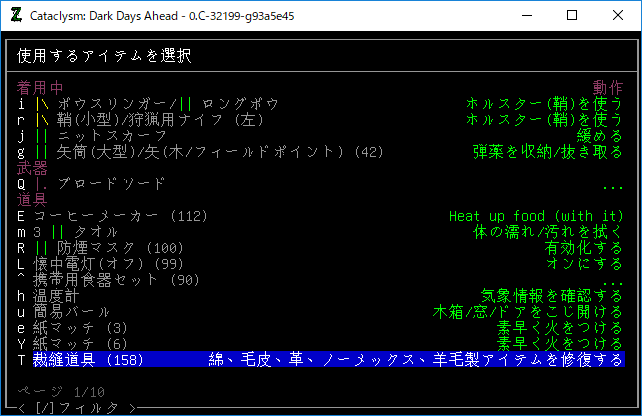Select the ボウスリンガー longbow item
Image resolution: width=642 pixels, height=416 pixels.
[x=160, y=103]
